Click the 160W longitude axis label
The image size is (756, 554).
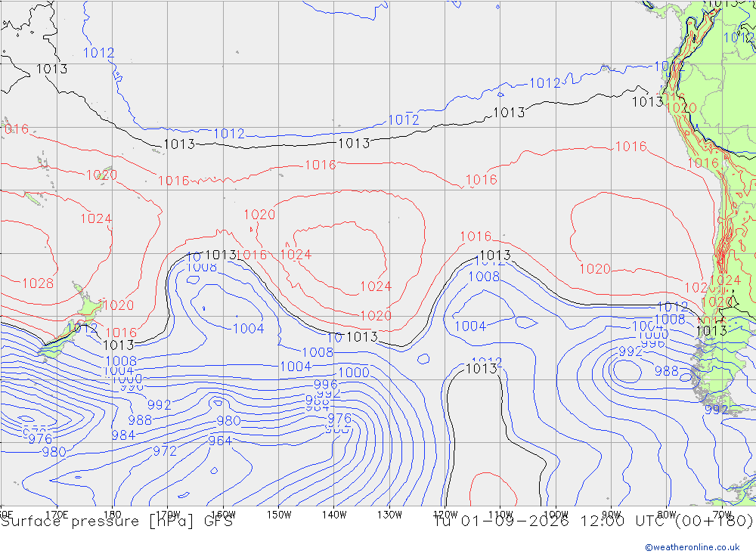tap(223, 515)
